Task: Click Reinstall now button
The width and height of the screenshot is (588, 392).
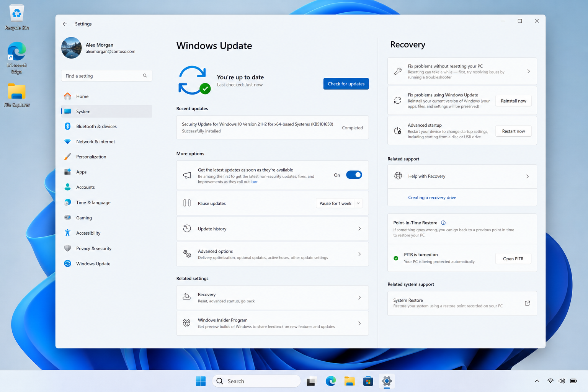Action: point(513,101)
